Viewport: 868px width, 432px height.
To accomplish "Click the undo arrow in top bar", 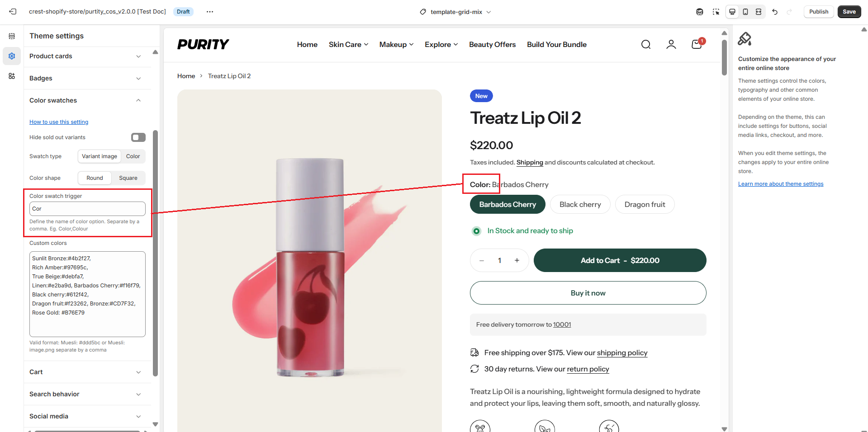I will click(x=775, y=12).
